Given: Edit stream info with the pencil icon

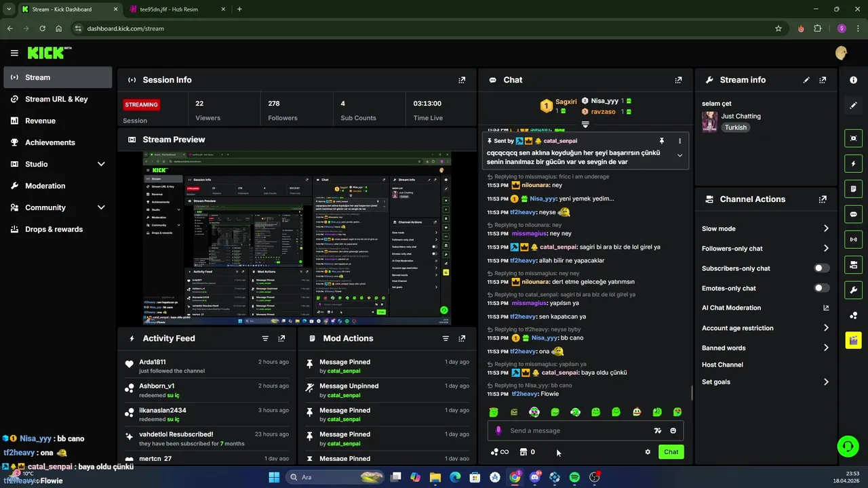Looking at the screenshot, I should tap(806, 80).
